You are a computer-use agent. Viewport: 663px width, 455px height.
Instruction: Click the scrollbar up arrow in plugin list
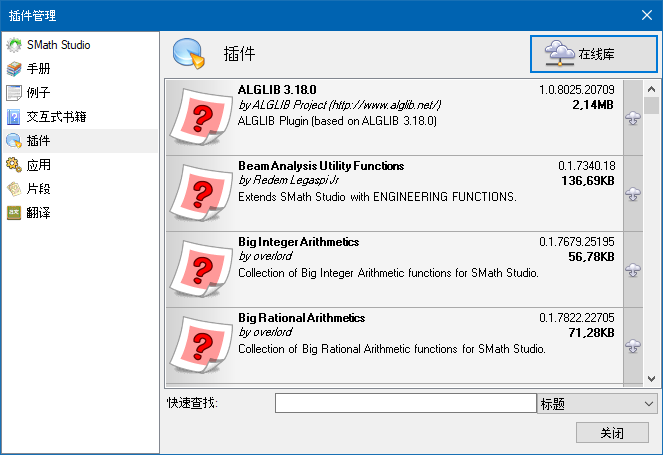pos(651,89)
